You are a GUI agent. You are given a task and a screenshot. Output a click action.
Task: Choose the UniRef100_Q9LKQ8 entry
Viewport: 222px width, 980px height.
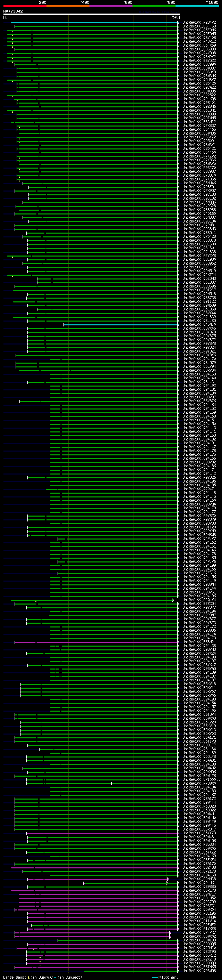coord(199,99)
